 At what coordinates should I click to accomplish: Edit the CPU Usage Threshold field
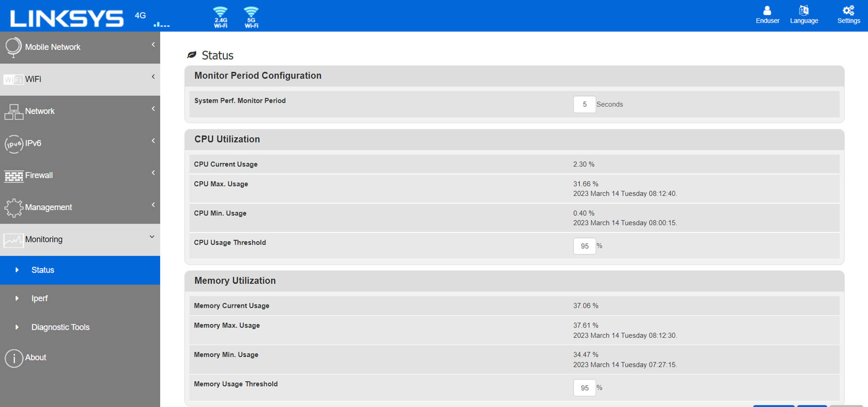click(584, 246)
